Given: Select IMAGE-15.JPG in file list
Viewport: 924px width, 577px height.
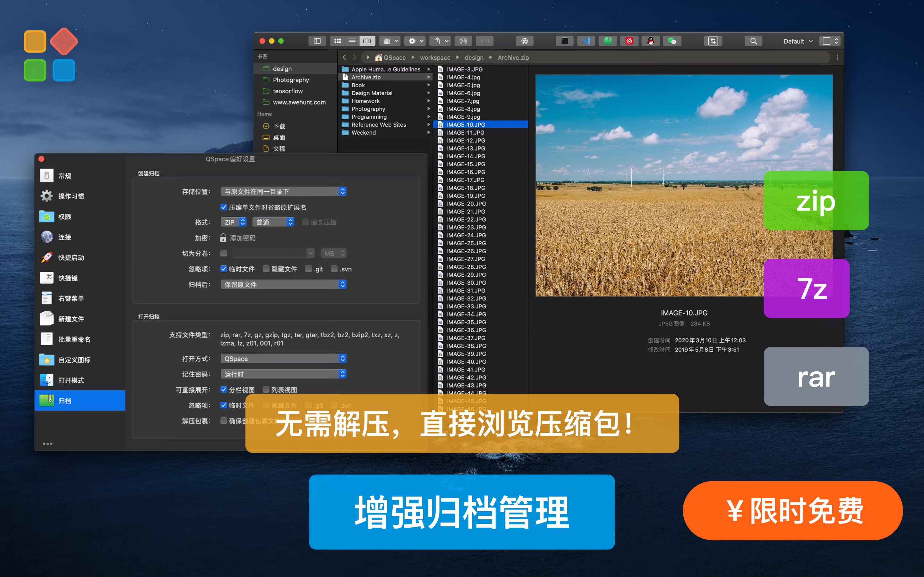Looking at the screenshot, I should 466,164.
